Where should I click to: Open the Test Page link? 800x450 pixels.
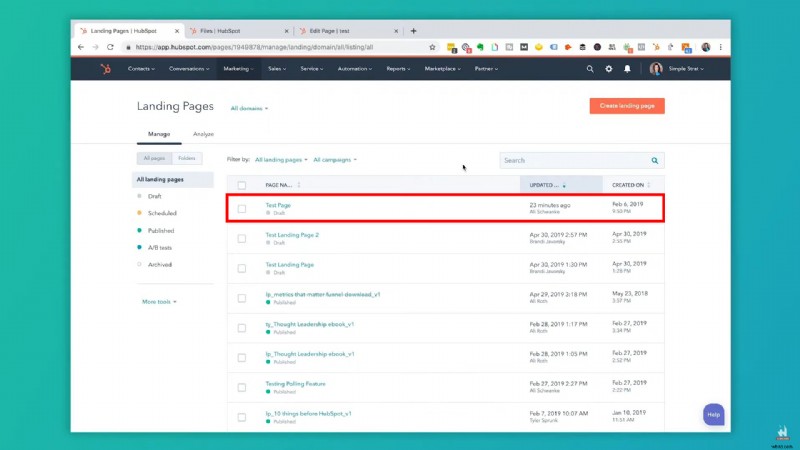pyautogui.click(x=278, y=205)
